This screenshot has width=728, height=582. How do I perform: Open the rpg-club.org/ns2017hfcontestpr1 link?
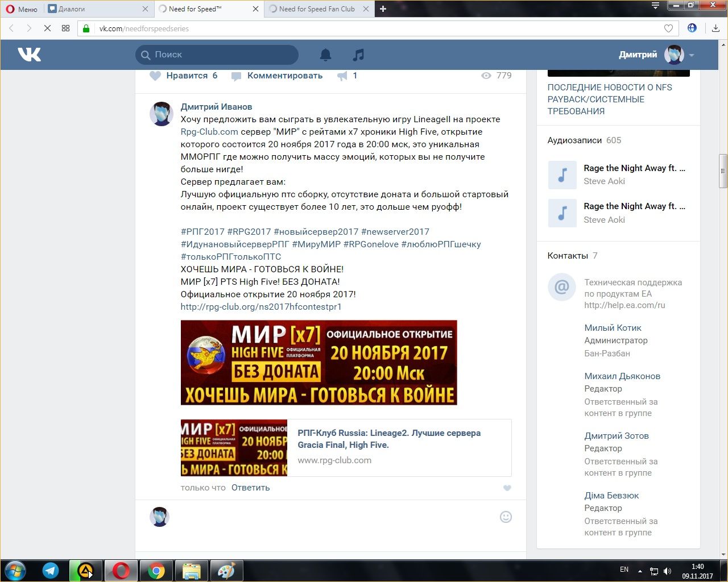[x=261, y=307]
